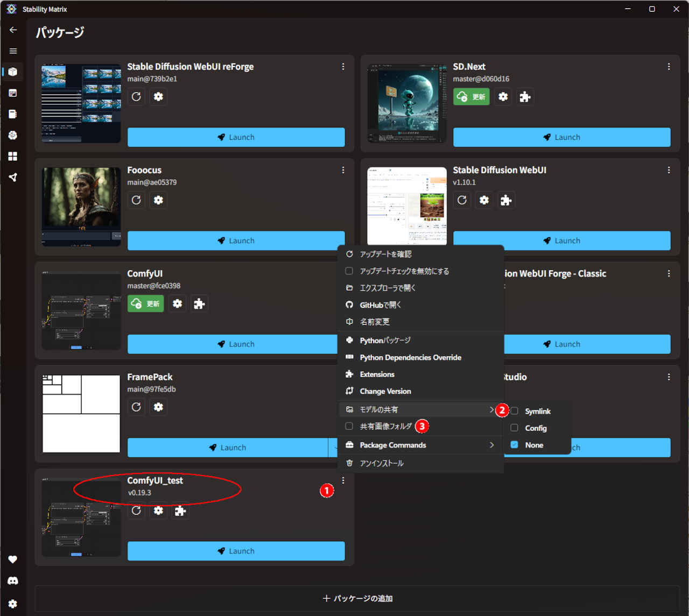Check for updates on Stable Diffusion WebUI v1.10.1
The image size is (689, 616).
click(462, 200)
